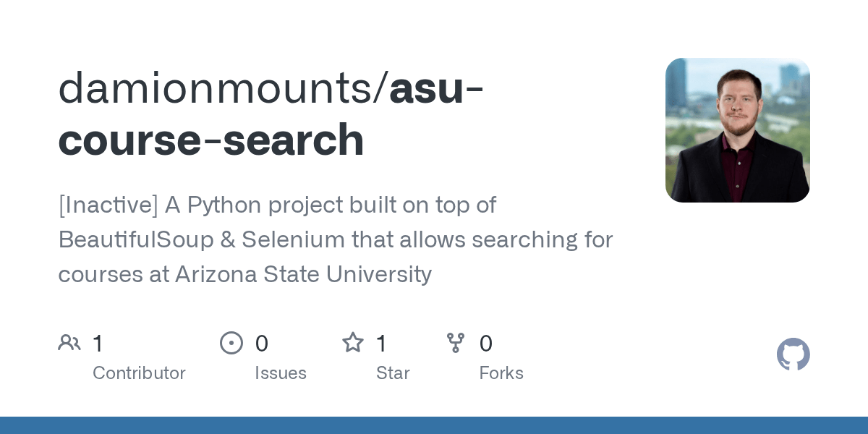Select the Forks label
Screen dimensions: 868x434
[501, 373]
